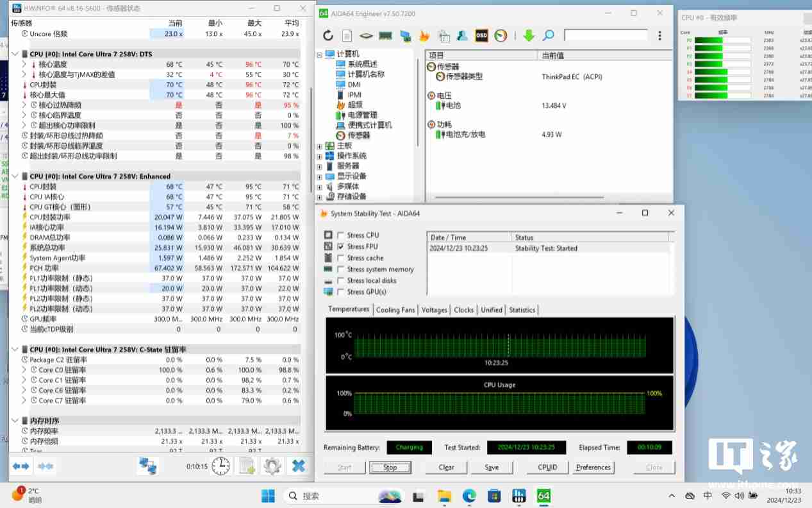Image resolution: width=812 pixels, height=508 pixels.
Task: Click inside the AIDA64 search field
Action: (606, 35)
